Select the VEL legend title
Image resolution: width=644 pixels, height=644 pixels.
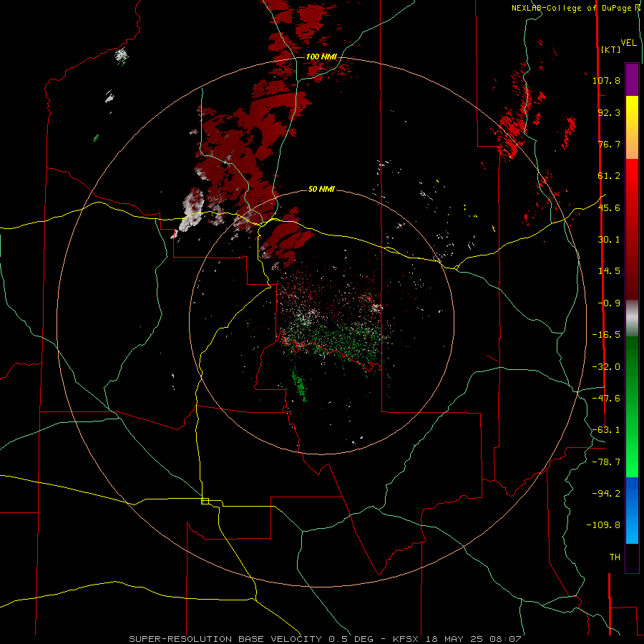(x=628, y=43)
